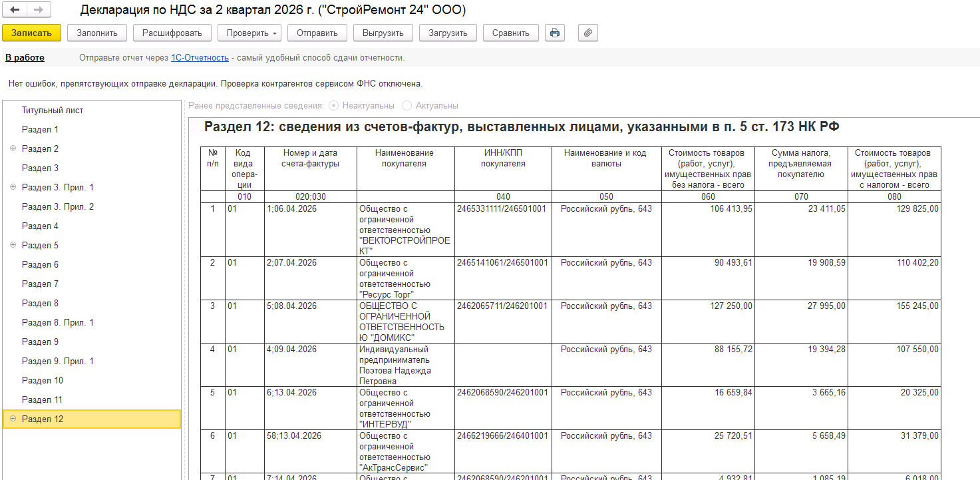
Task: Select the total cell 129 825,00
Action: coord(894,230)
